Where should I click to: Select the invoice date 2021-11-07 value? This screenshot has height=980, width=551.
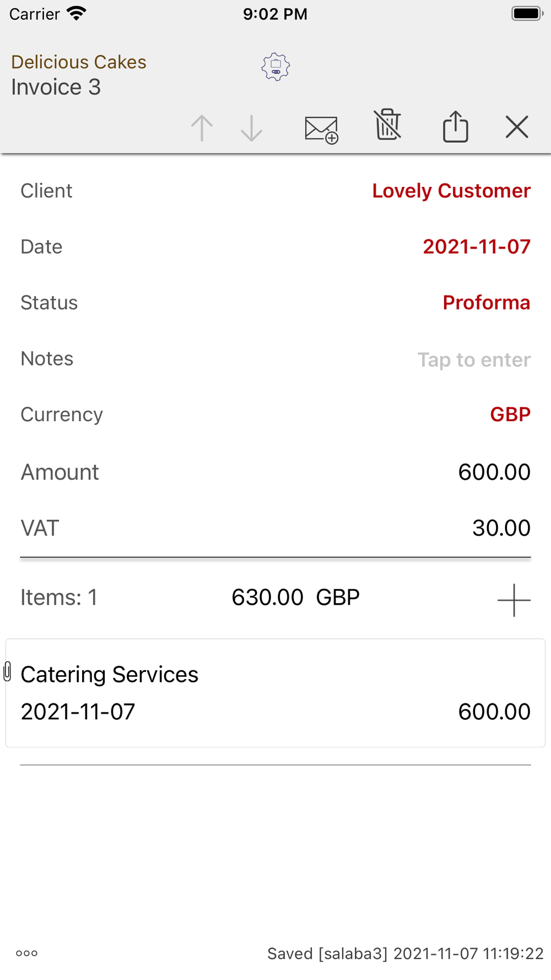[x=476, y=246]
